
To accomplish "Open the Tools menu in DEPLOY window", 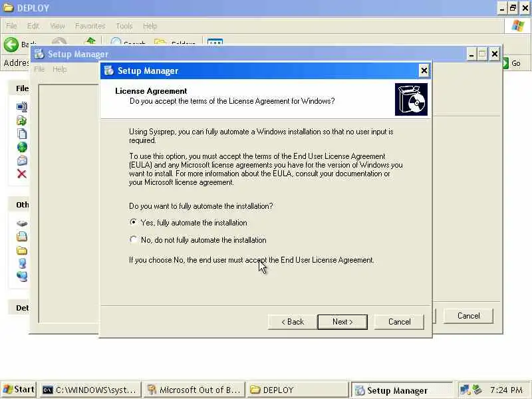I will (124, 26).
